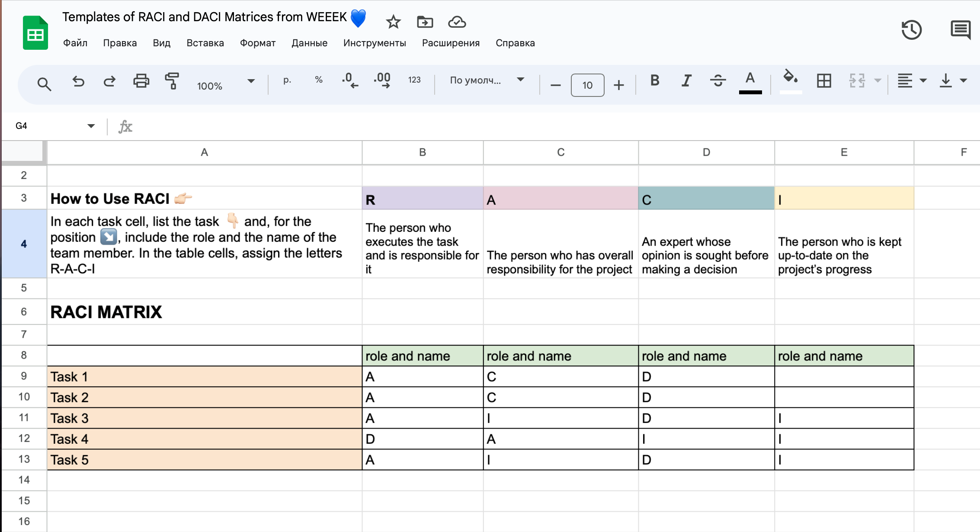Open the G4 name box dropdown
The width and height of the screenshot is (980, 532).
point(91,126)
